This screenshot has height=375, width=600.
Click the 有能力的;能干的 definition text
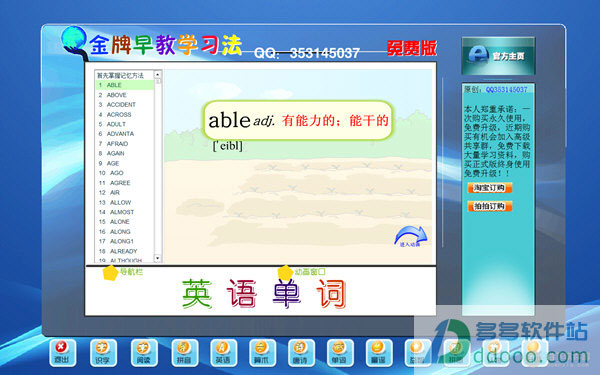click(x=335, y=121)
